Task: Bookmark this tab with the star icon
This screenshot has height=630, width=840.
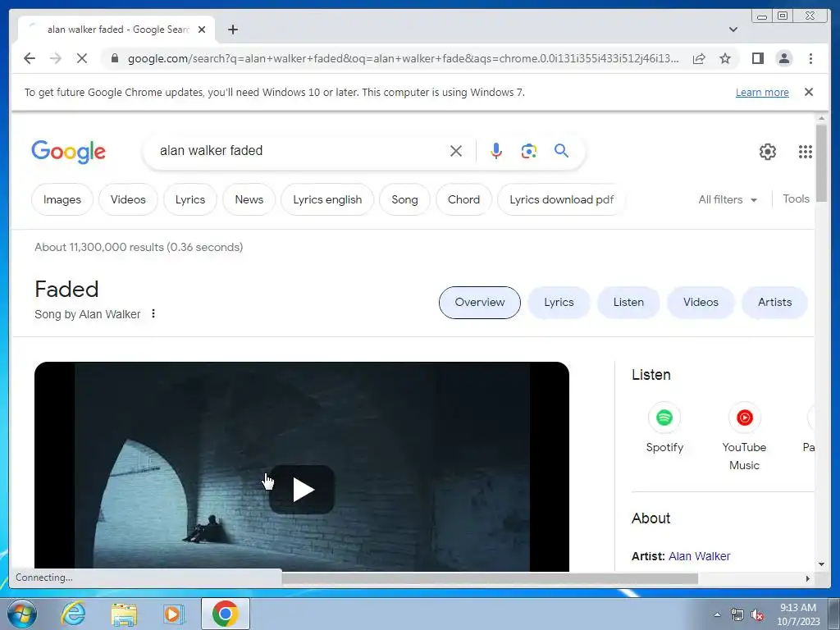Action: (x=725, y=58)
